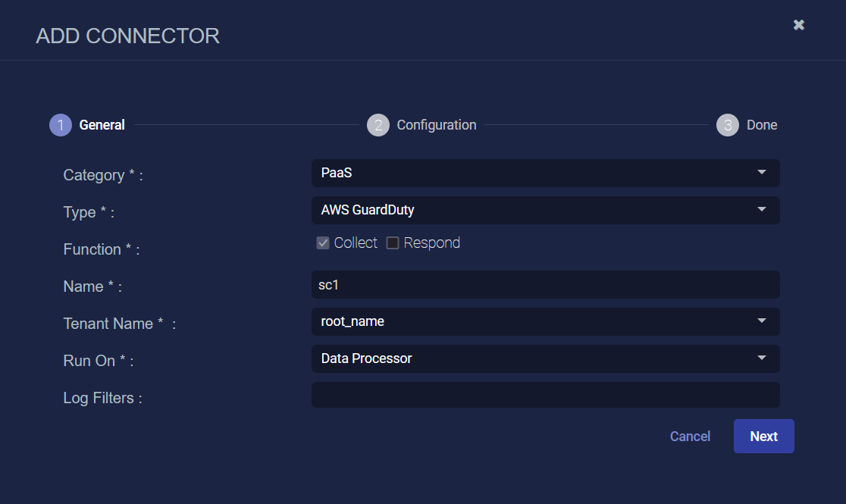Enable the Respond checkbox
The image size is (846, 504).
[x=393, y=243]
